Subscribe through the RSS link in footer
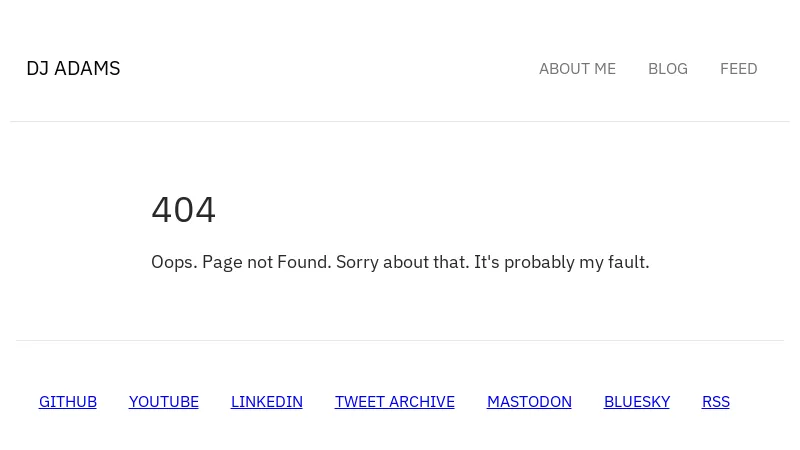 click(715, 401)
